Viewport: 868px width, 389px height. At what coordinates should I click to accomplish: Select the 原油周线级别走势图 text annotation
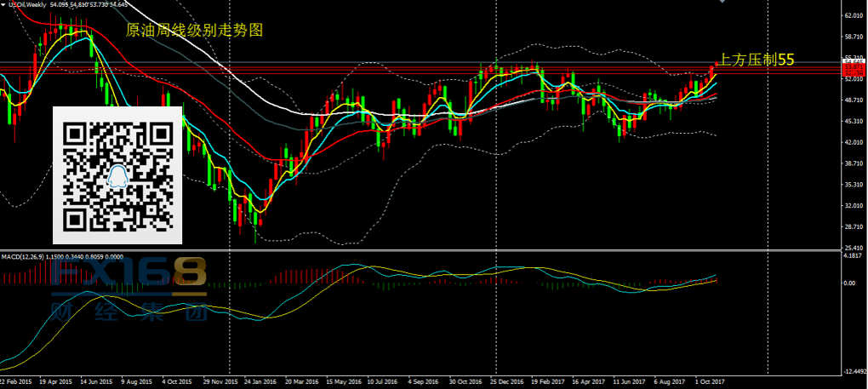(194, 31)
